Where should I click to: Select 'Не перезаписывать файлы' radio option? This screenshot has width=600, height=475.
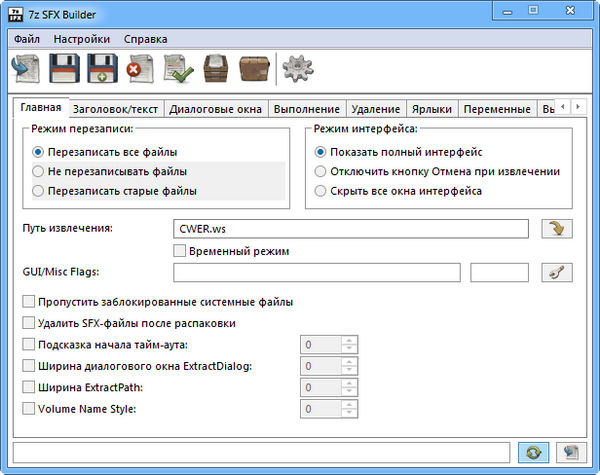coord(109,171)
